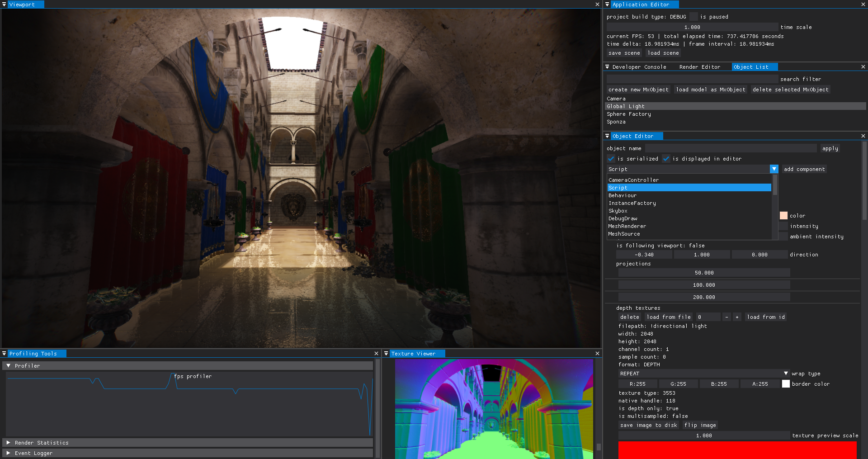Decrement the texture id with minus
The height and width of the screenshot is (459, 868).
coord(726,317)
